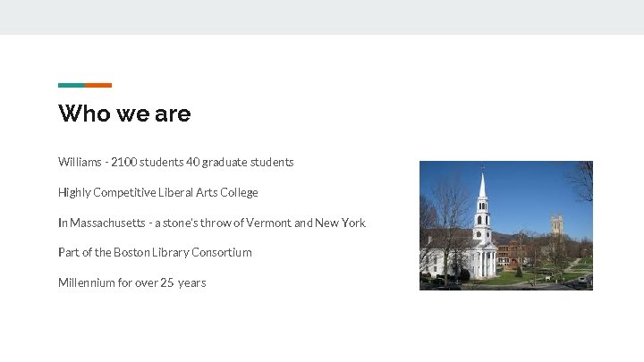Click the "Highly Competitive Liberal Arts College" line
The image size is (644, 362).
[x=157, y=192]
